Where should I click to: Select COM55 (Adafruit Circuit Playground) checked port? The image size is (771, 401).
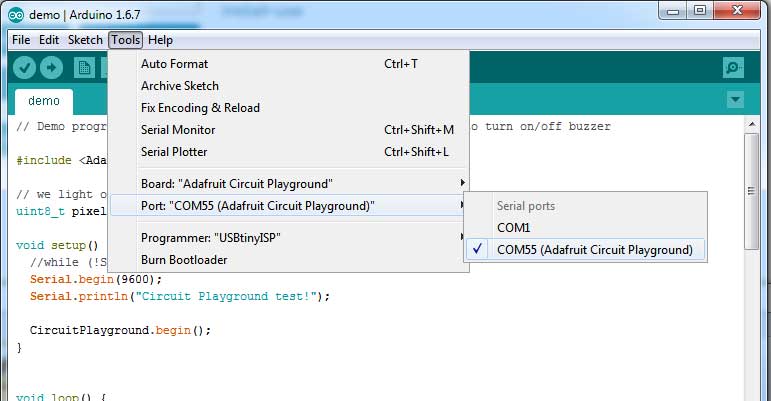coord(594,249)
